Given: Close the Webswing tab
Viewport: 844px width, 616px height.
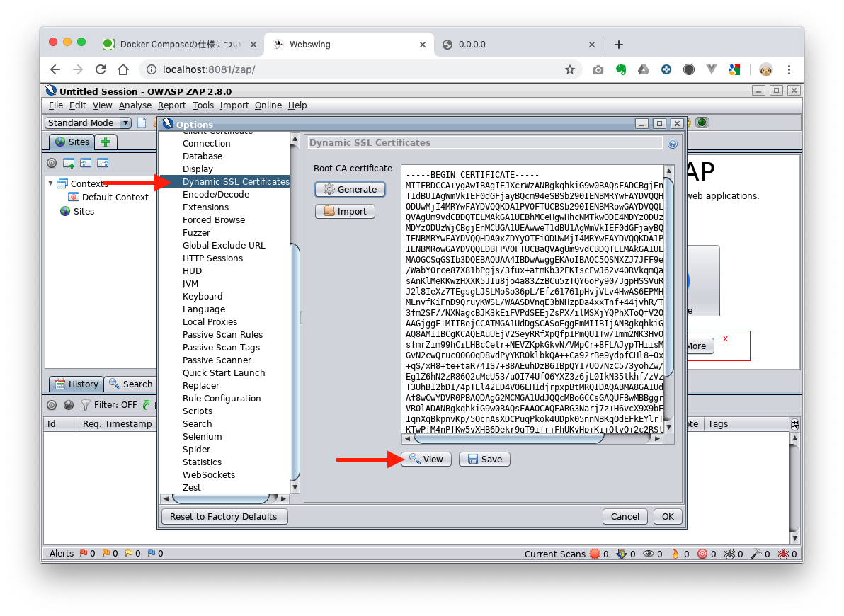Looking at the screenshot, I should (423, 45).
